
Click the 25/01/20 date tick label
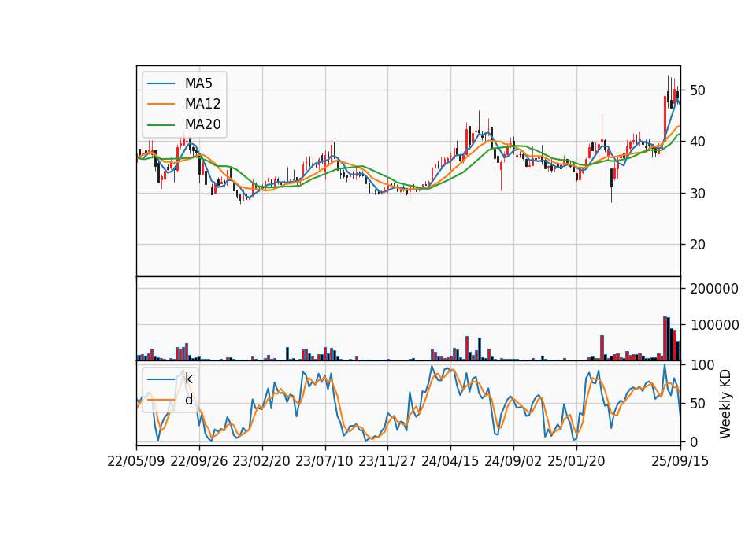[576, 461]
